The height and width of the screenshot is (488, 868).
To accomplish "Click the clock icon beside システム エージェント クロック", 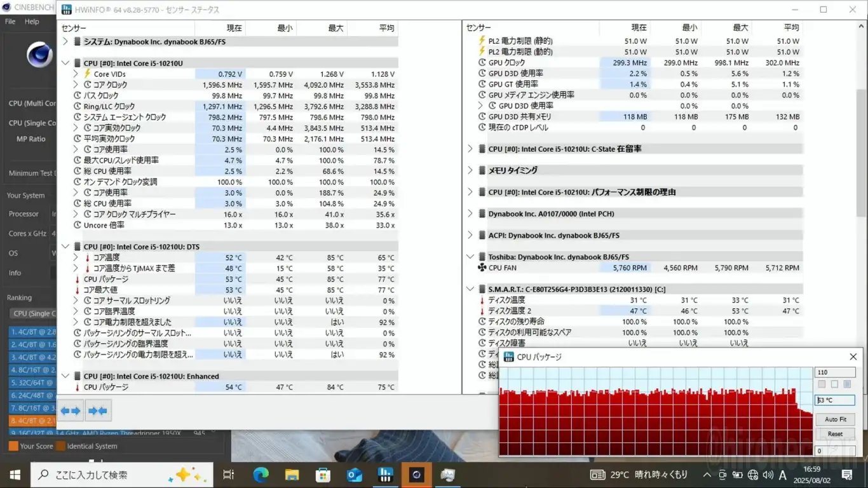I will pos(78,117).
